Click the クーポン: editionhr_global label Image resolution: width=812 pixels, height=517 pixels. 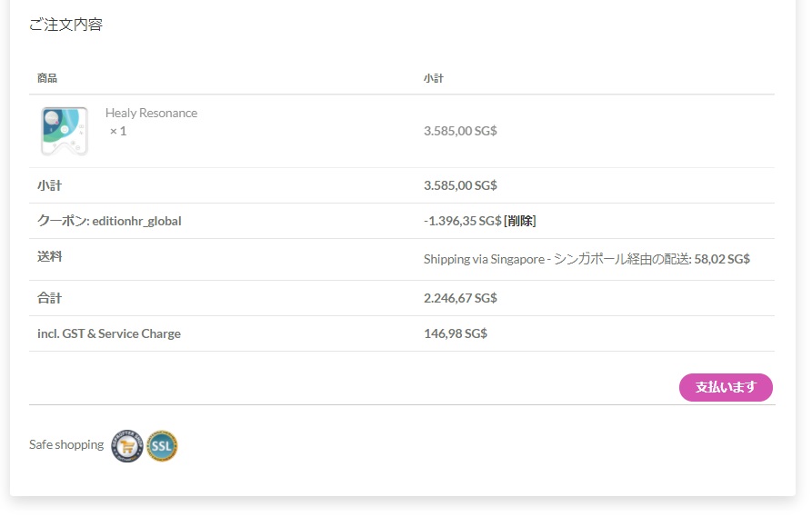pyautogui.click(x=109, y=221)
